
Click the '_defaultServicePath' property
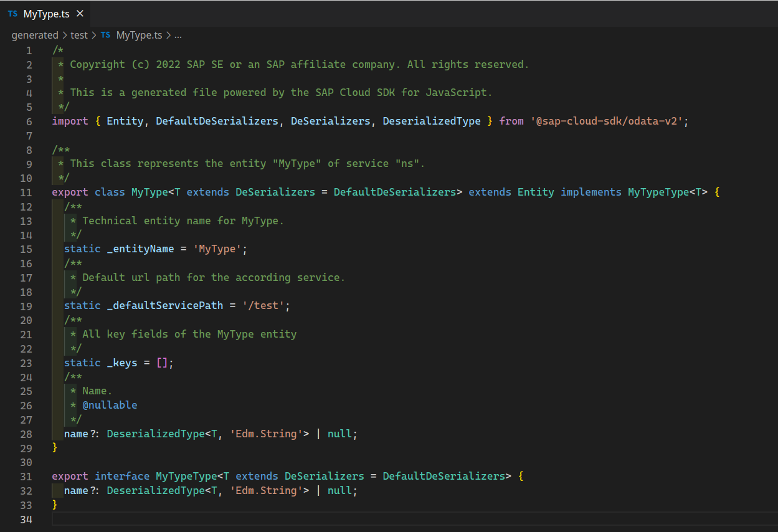pos(166,306)
